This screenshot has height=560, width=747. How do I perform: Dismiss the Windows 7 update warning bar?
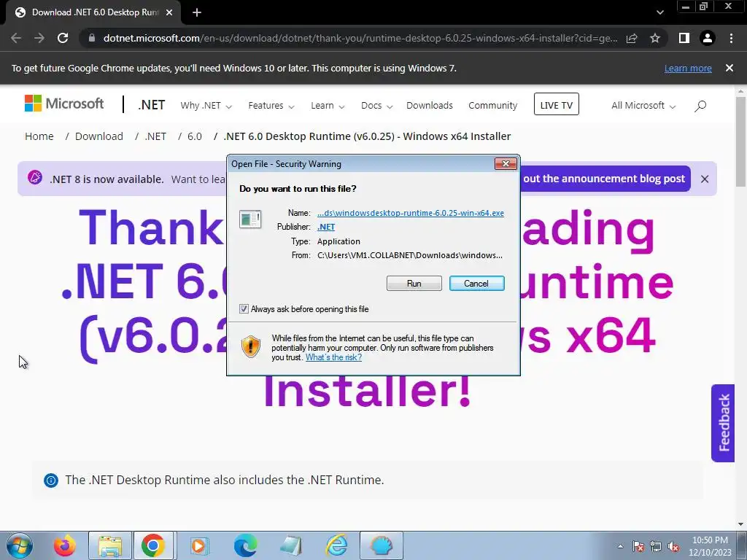click(729, 68)
